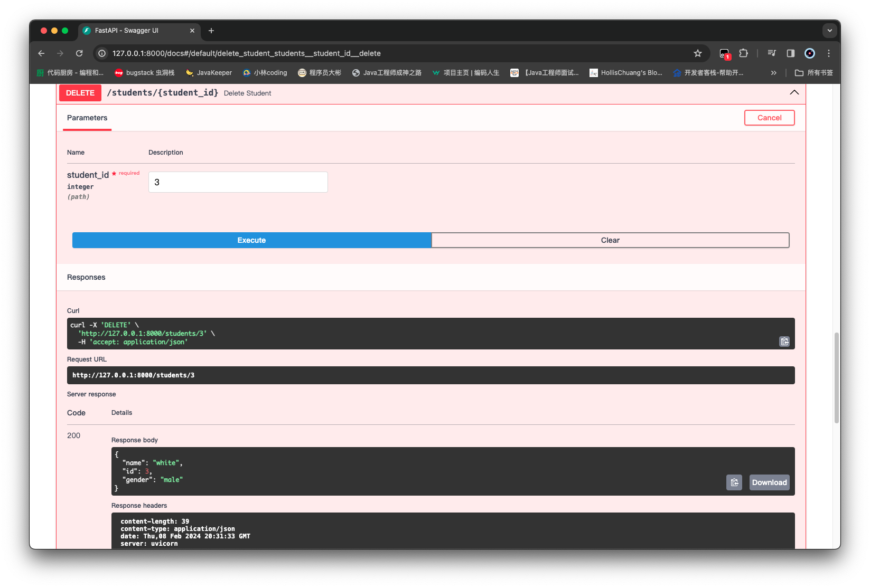Click the 200 response code
This screenshot has height=588, width=870.
point(73,435)
